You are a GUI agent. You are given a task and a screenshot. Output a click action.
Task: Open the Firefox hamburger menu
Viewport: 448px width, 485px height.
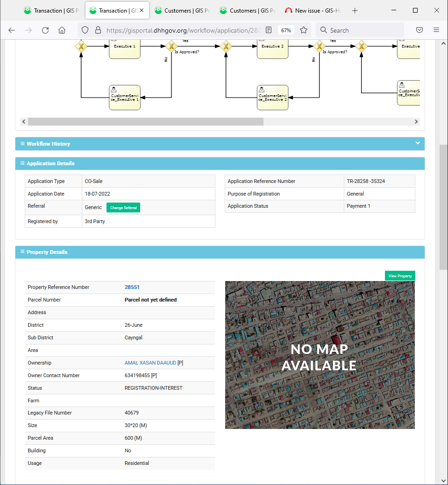pyautogui.click(x=436, y=30)
